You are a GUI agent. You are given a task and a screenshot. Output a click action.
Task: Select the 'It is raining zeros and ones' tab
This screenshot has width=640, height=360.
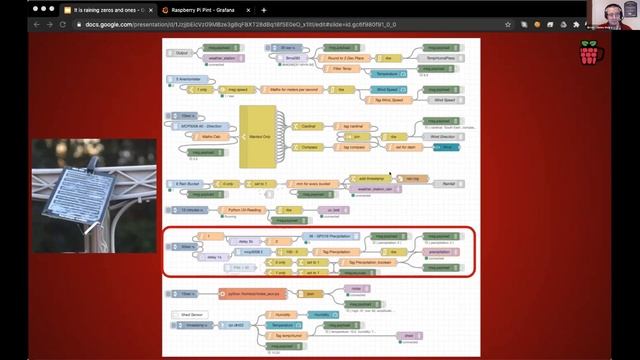tap(108, 10)
